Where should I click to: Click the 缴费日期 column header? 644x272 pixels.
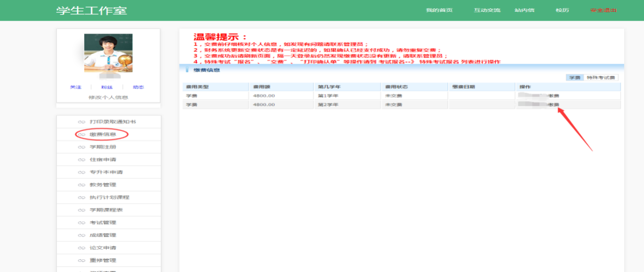click(x=481, y=87)
